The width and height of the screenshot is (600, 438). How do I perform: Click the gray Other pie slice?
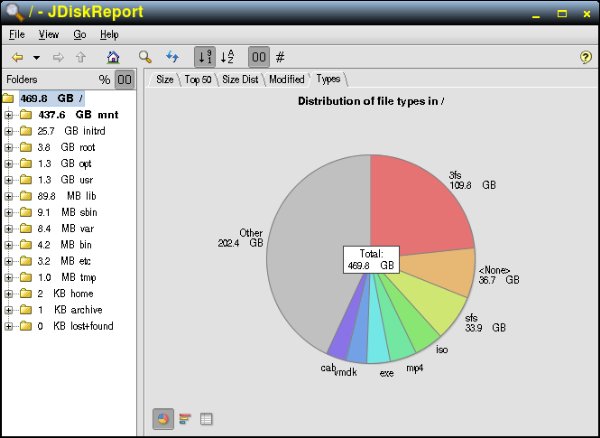(x=314, y=252)
